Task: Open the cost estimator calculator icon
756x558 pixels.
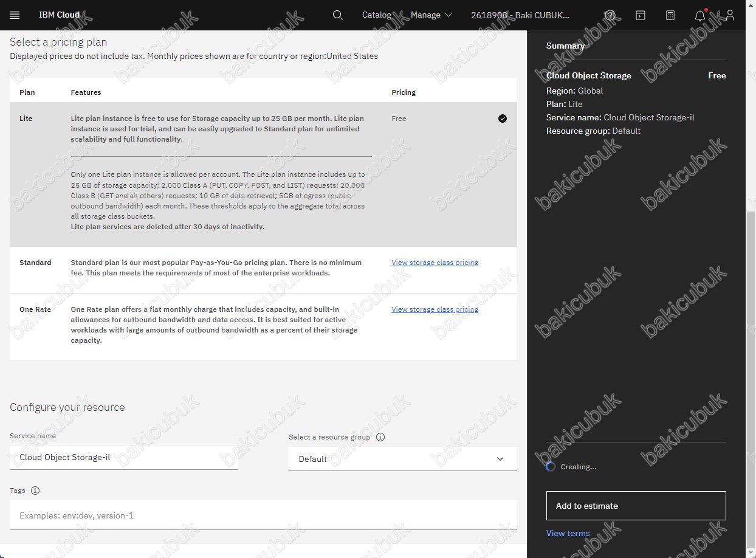Action: tap(670, 15)
